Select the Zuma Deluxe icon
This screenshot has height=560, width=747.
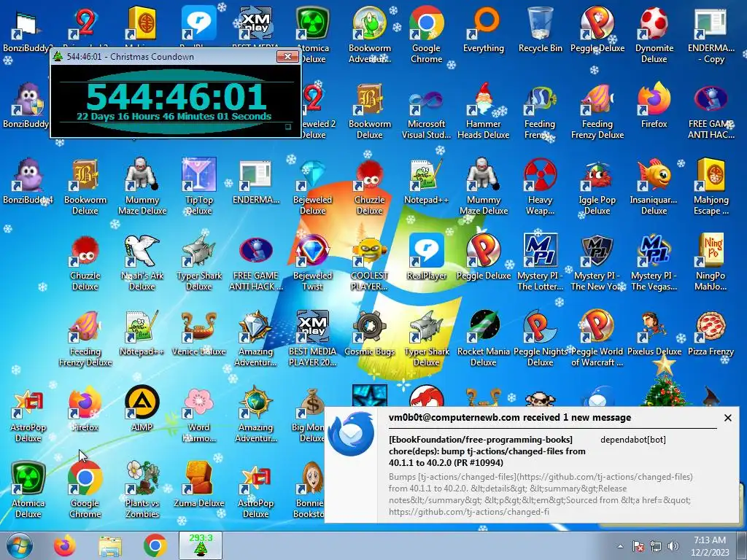(x=199, y=484)
